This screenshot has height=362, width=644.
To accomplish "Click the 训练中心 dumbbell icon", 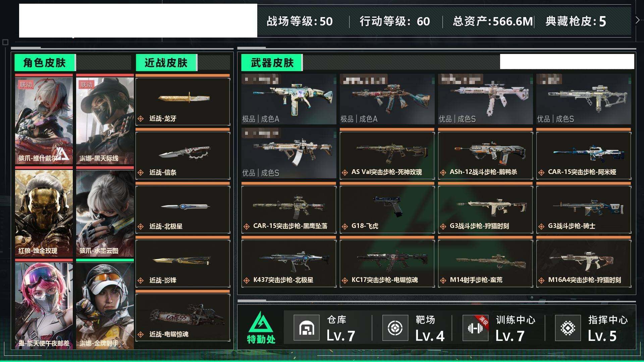I will coord(475,328).
